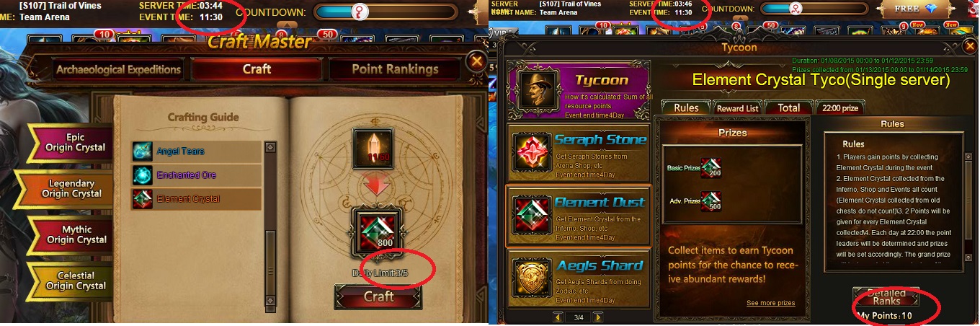Select the Angel Tears crafting recipe icon

point(142,151)
